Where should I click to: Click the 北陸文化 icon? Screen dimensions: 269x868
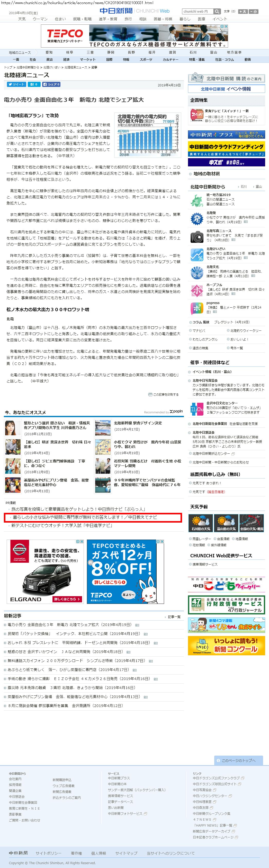(197, 273)
